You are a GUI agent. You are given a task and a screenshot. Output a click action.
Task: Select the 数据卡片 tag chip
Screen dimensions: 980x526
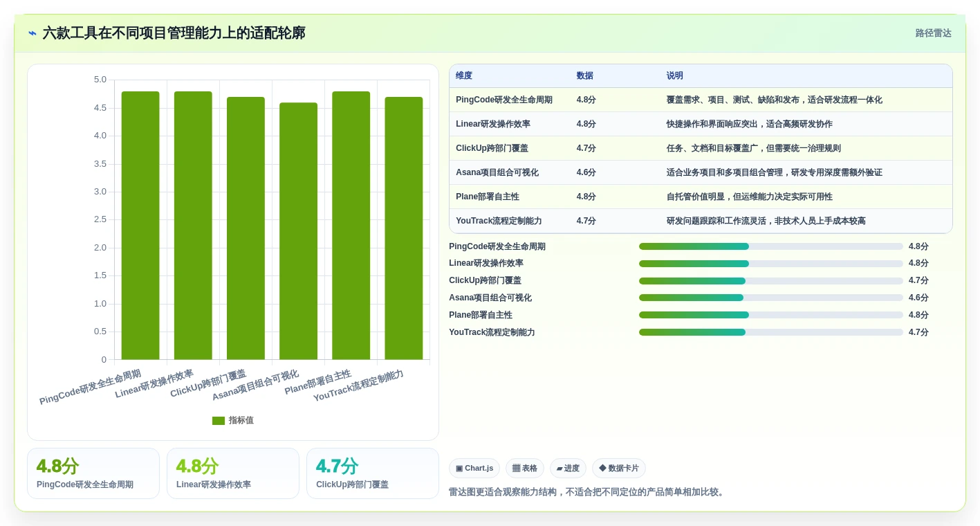point(619,469)
